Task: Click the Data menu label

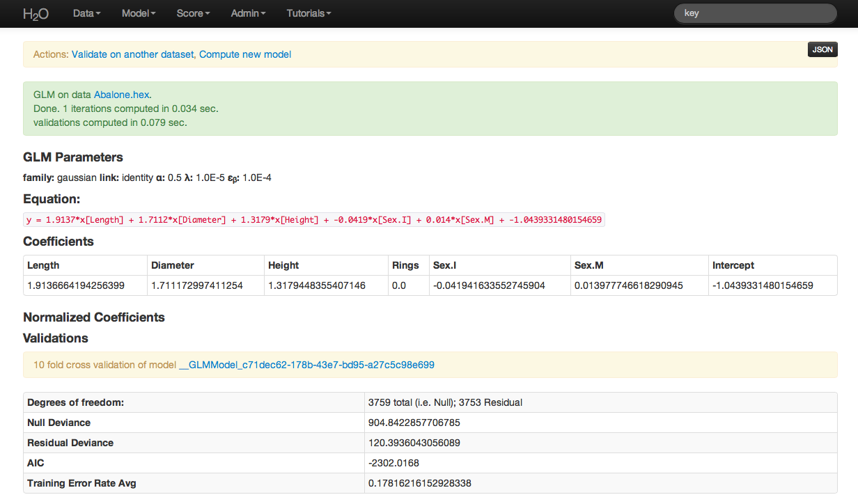Action: [x=82, y=13]
